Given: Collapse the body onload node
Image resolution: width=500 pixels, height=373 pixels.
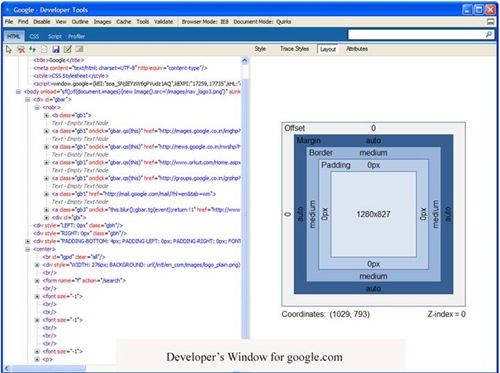Looking at the screenshot, I should click(19, 92).
